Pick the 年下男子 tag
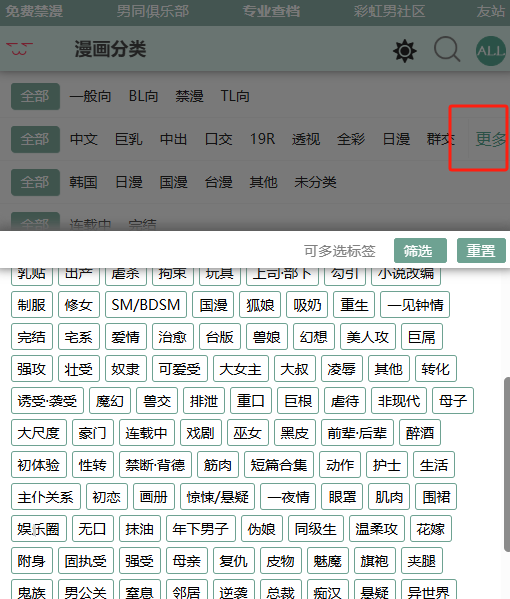 click(201, 529)
